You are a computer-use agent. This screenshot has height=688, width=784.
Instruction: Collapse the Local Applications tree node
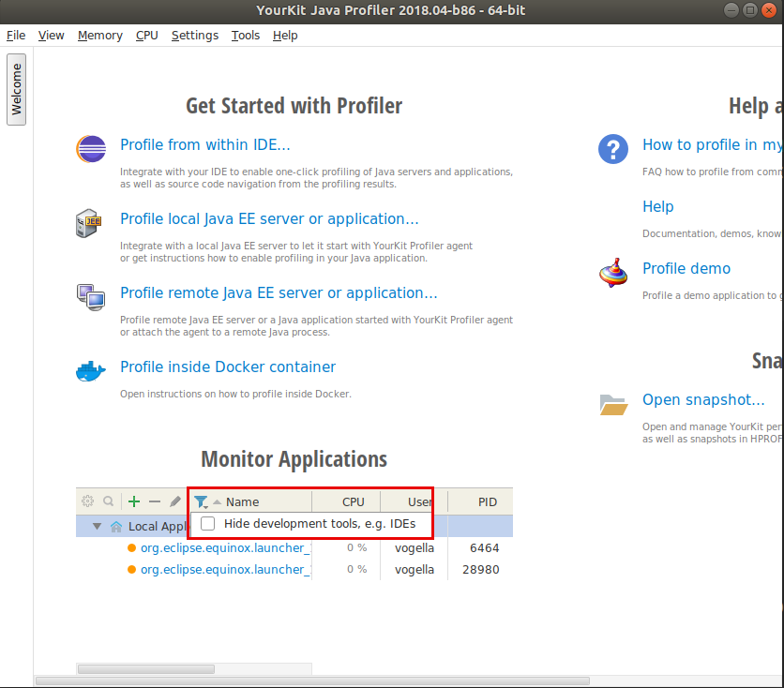coord(98,526)
